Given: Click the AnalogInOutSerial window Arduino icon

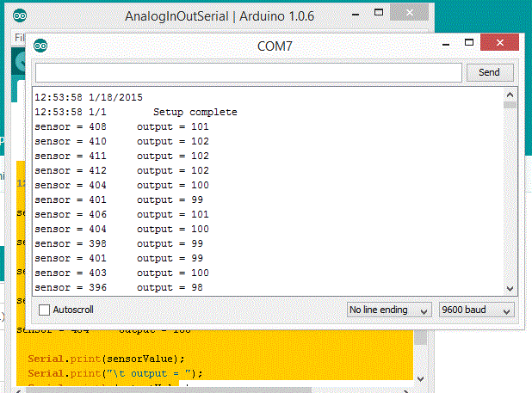Looking at the screenshot, I should pos(20,15).
